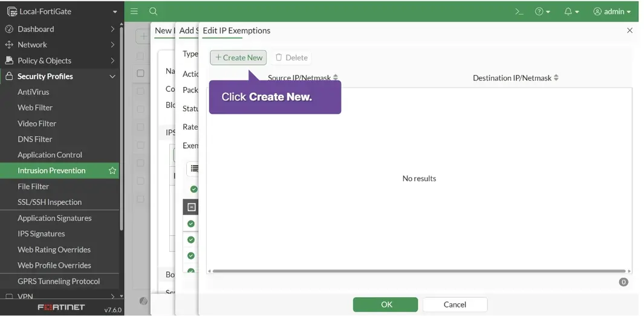Go to SSL/SSH Inspection
Screen dimensions: 644x316
[50, 202]
